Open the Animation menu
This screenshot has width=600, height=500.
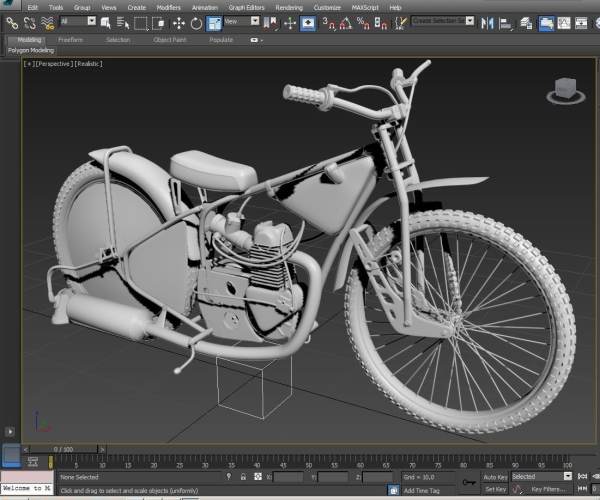(205, 7)
